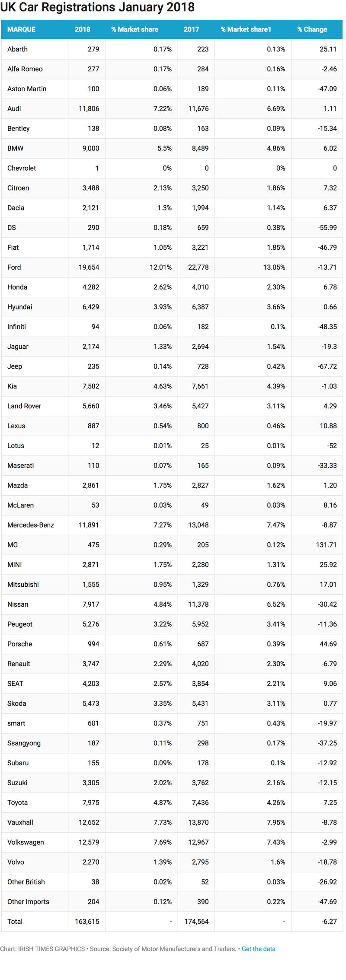Click the Volkswagen marque cell
This screenshot has height=980, width=346.
[26, 842]
